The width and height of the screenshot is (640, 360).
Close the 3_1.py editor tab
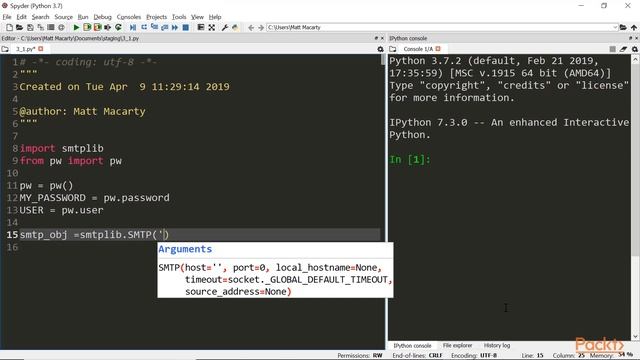(x=40, y=49)
